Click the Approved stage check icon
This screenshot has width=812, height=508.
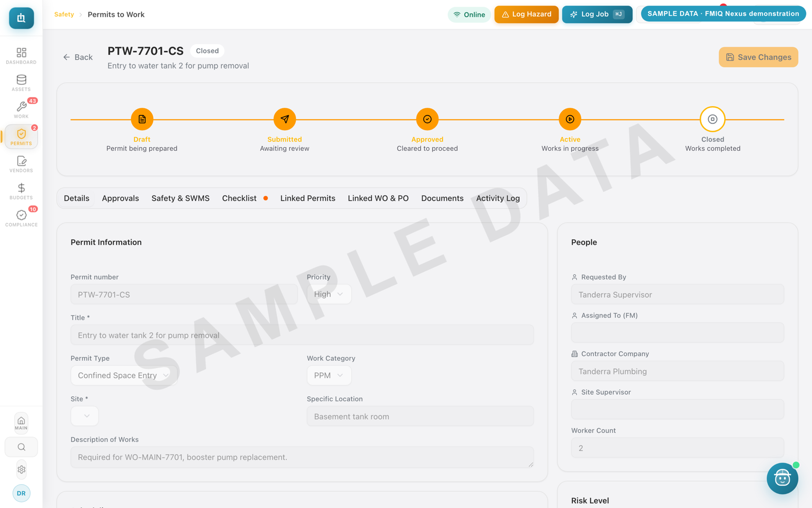[427, 119]
